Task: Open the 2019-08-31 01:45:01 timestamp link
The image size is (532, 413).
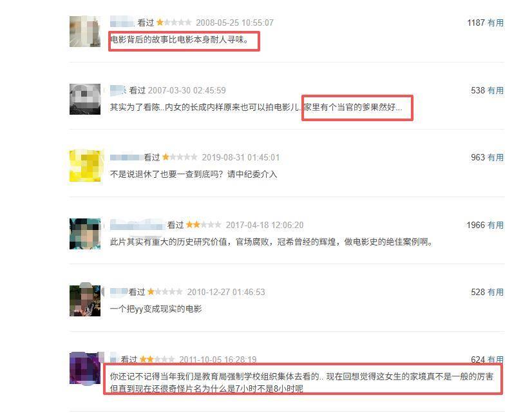Action: 240,157
